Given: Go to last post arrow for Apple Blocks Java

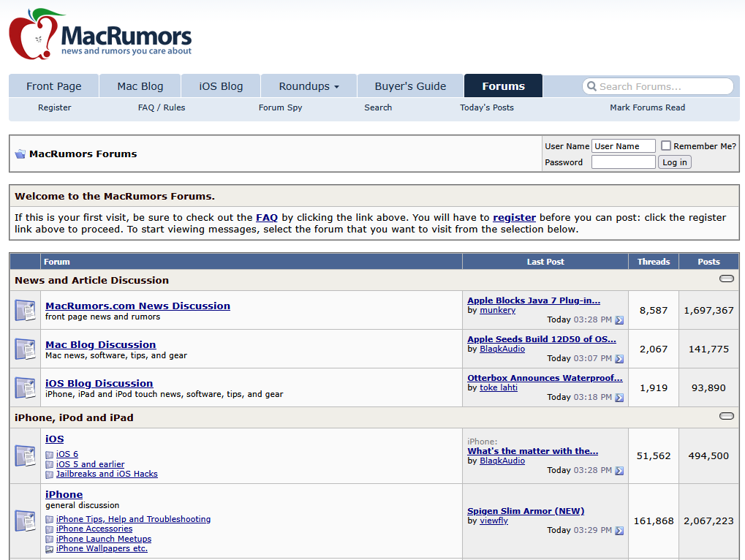Looking at the screenshot, I should pos(619,320).
